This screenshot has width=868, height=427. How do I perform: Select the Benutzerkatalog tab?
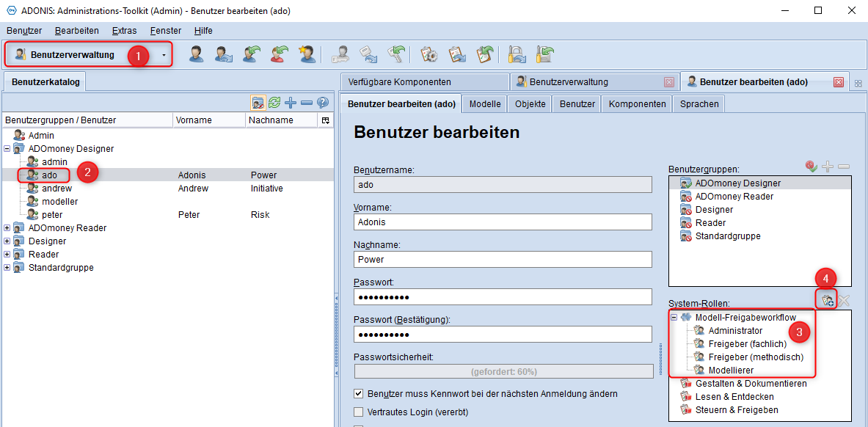[45, 82]
